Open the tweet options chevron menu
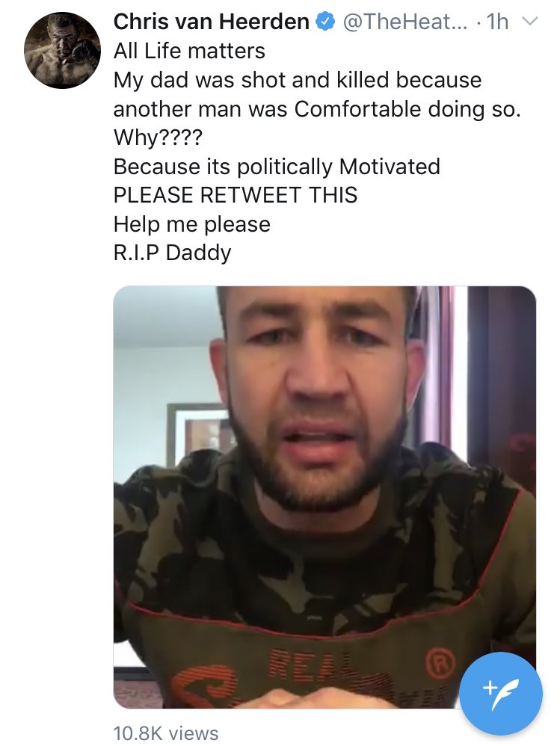 [x=530, y=22]
